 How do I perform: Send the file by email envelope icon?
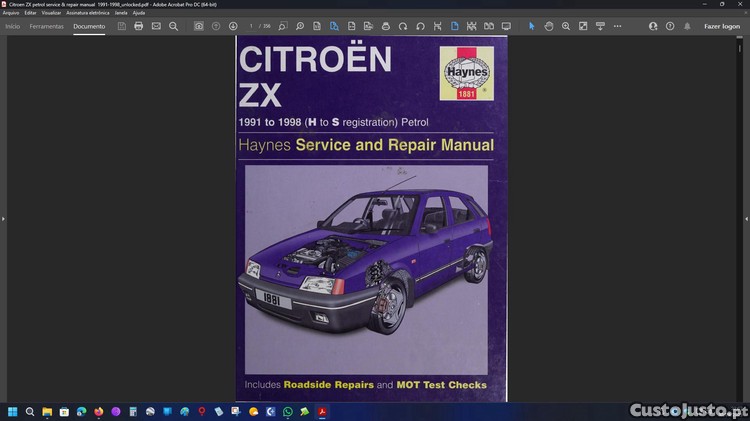[x=156, y=26]
